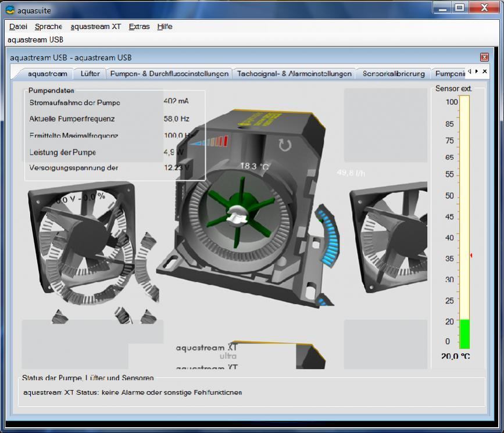Click the 12.23 V supply voltage value
504x433 pixels.
(x=177, y=167)
